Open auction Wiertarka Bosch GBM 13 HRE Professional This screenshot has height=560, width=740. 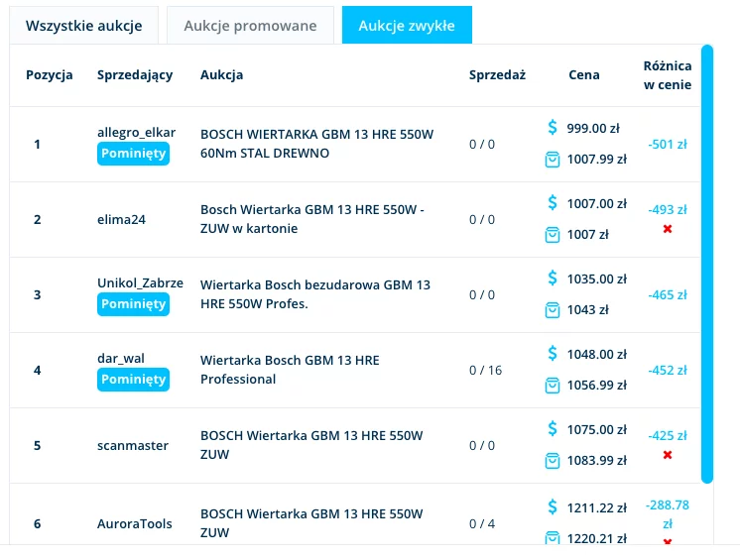[290, 370]
